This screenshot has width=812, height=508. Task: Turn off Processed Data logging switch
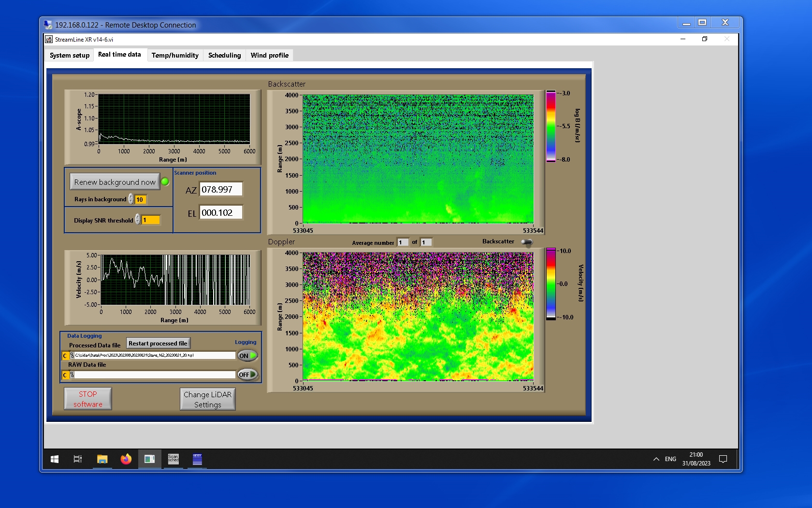point(247,356)
